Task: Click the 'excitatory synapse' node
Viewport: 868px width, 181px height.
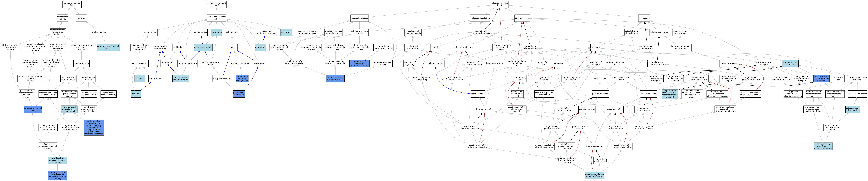Action: coord(240,63)
